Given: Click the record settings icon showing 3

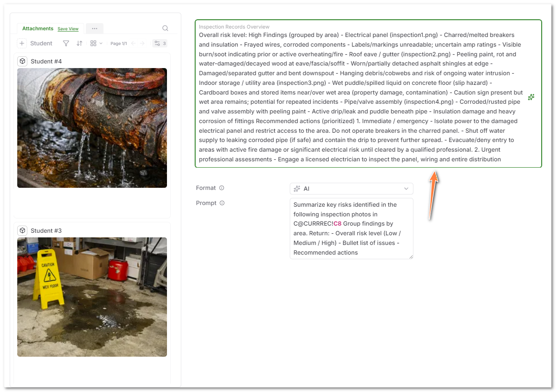Looking at the screenshot, I should [x=160, y=43].
